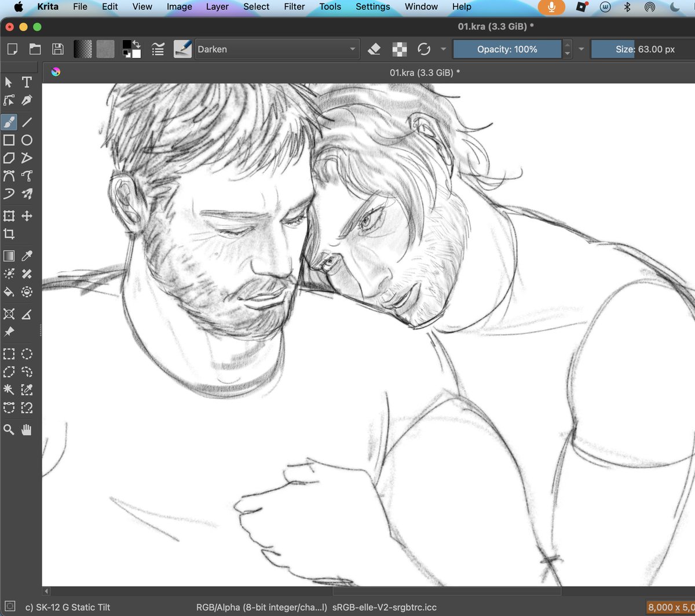
Task: Toggle eraser mode in toolbar
Action: pos(374,49)
